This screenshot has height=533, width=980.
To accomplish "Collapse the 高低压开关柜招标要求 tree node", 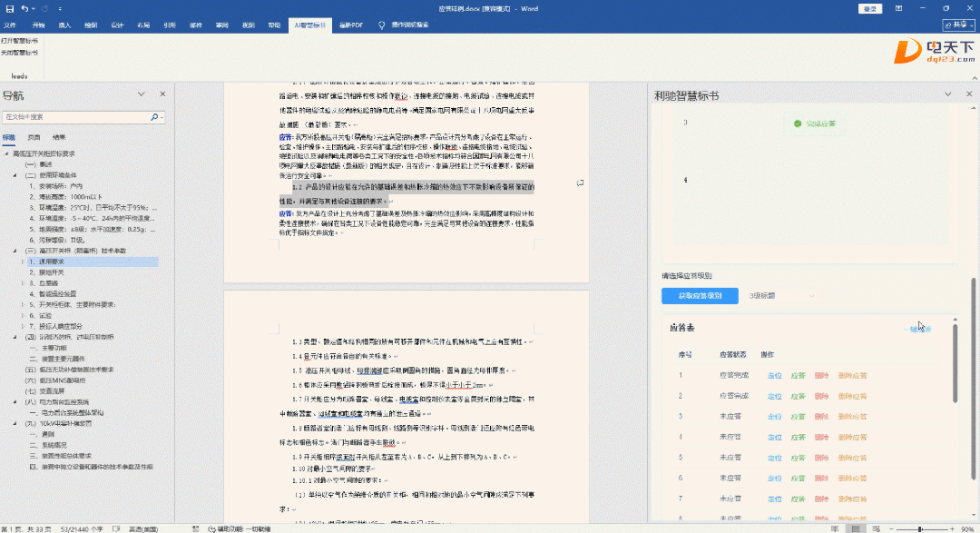I will (6, 153).
